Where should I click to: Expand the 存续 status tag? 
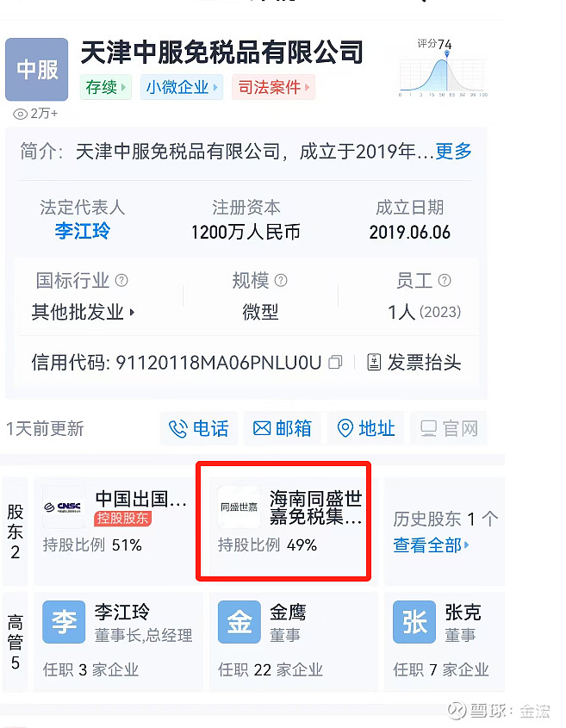106,87
